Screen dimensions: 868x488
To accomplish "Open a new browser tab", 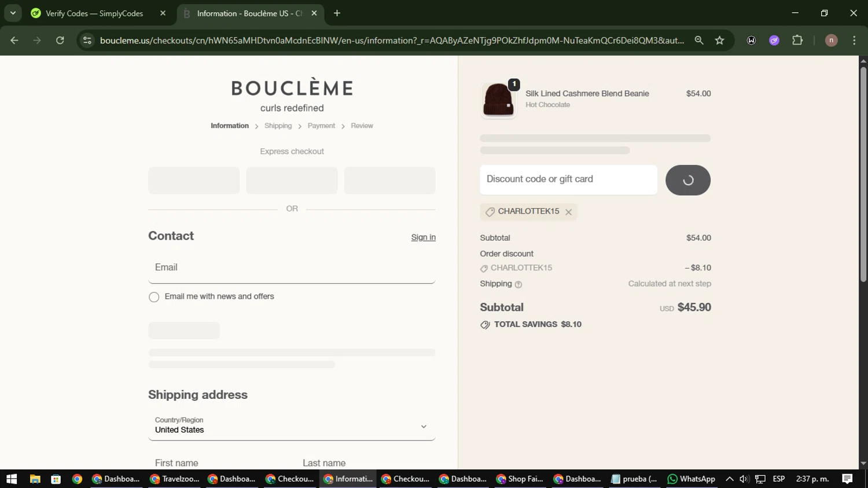I will tap(337, 13).
